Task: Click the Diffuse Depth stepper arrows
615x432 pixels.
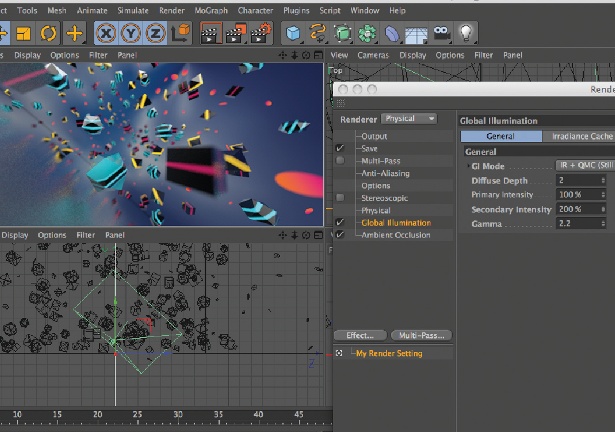Action: click(x=603, y=180)
